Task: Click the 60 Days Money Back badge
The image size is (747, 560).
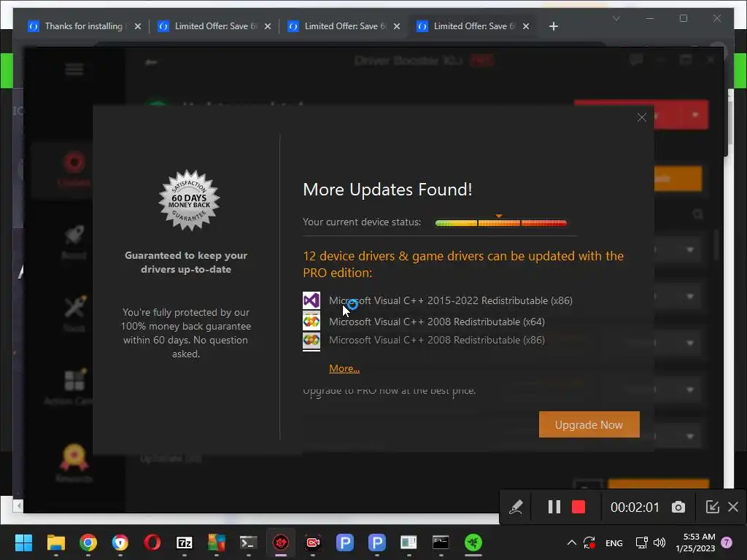Action: point(189,201)
